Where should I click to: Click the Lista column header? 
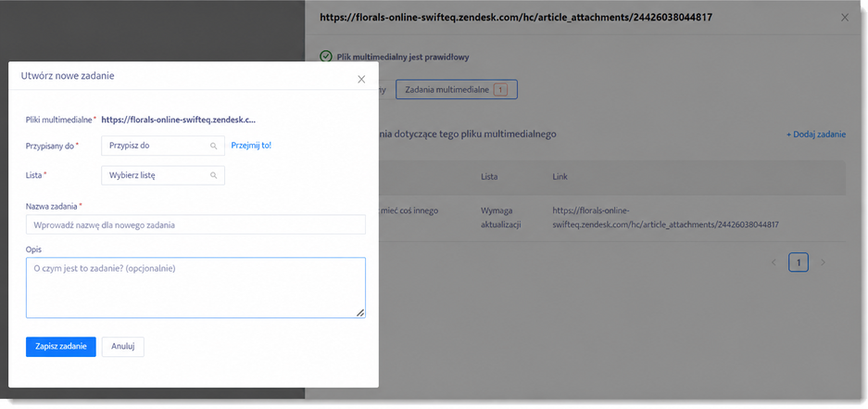(x=489, y=177)
